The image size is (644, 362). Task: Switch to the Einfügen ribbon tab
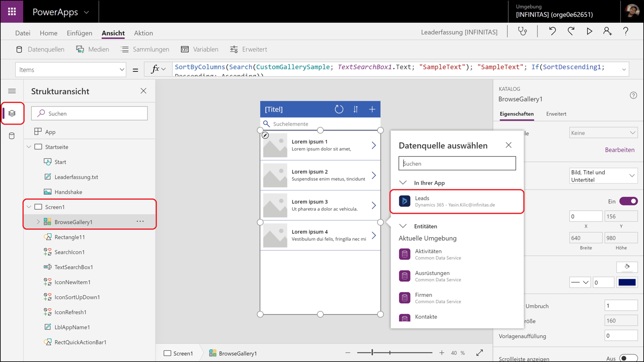point(79,33)
